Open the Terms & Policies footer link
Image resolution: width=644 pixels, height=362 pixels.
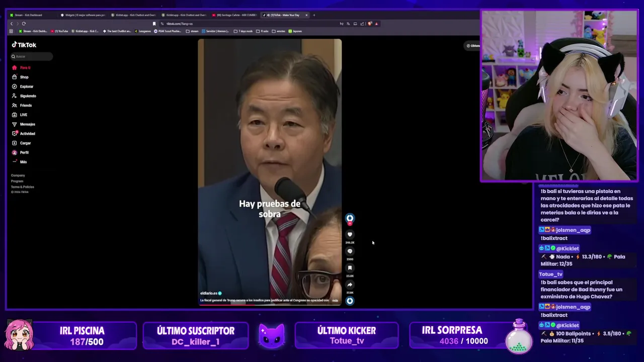23,187
